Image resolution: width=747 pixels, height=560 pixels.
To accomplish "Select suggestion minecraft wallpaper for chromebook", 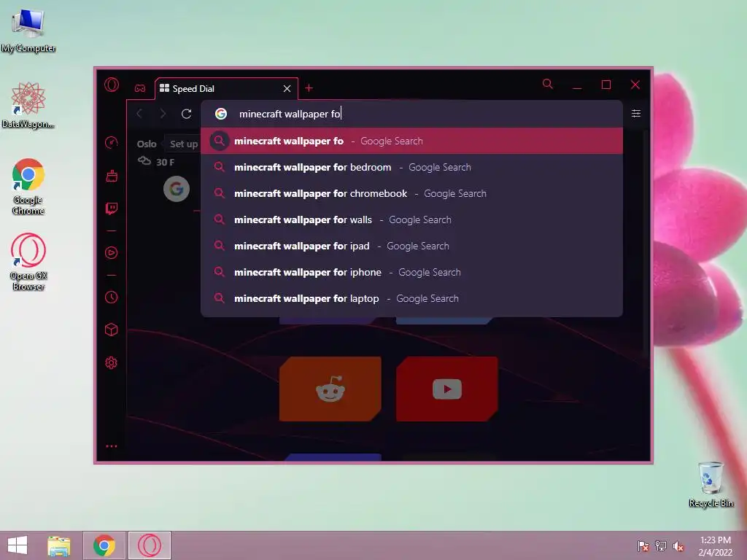I will [411, 193].
